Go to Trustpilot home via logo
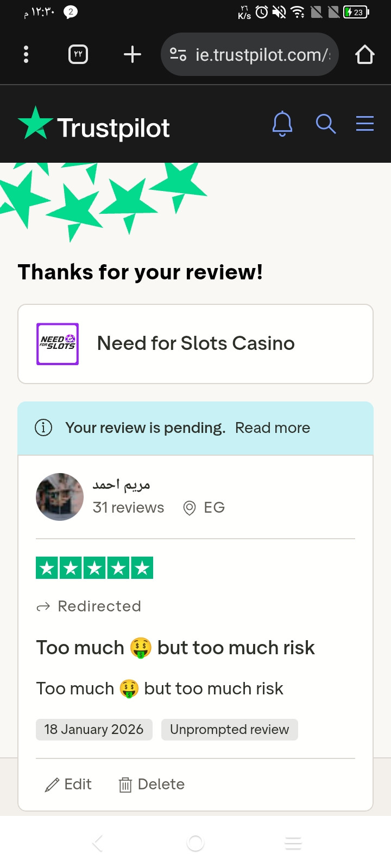The image size is (391, 868). pos(94,127)
